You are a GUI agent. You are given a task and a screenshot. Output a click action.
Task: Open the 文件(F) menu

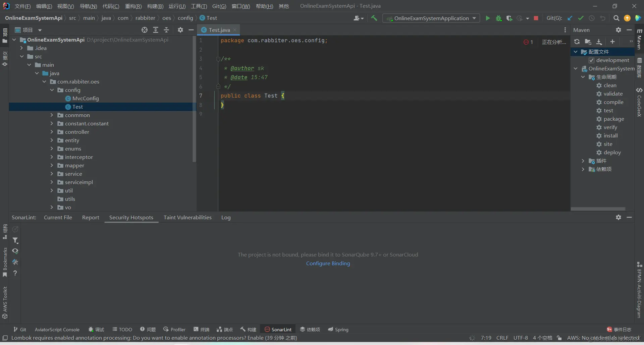(x=22, y=6)
